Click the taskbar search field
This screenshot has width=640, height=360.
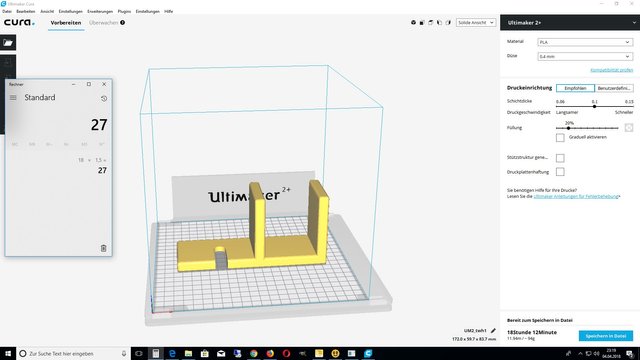[74, 353]
